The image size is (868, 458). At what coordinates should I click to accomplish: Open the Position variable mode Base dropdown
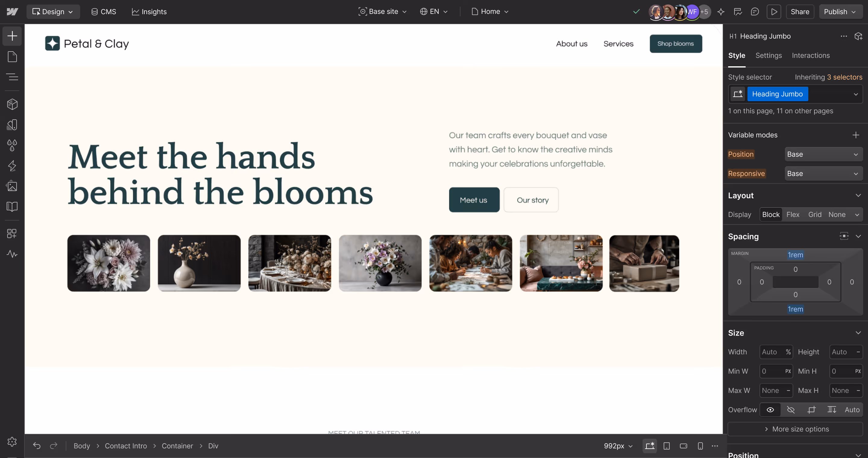point(823,154)
